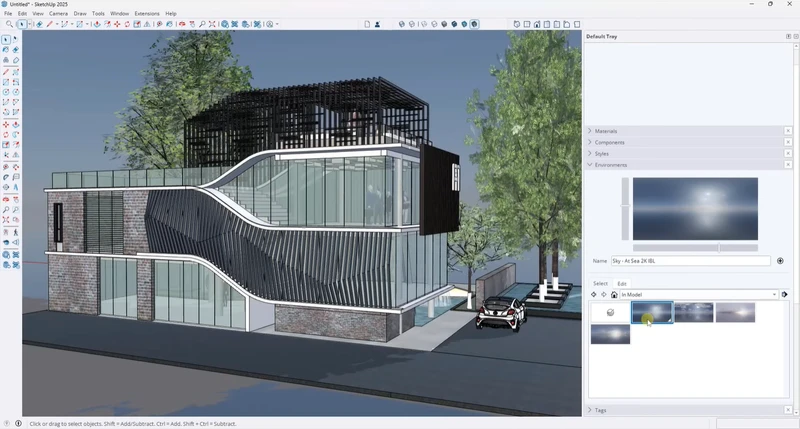Switch to Iso view
Screen dimensions: 800x429
pyautogui.click(x=516, y=24)
